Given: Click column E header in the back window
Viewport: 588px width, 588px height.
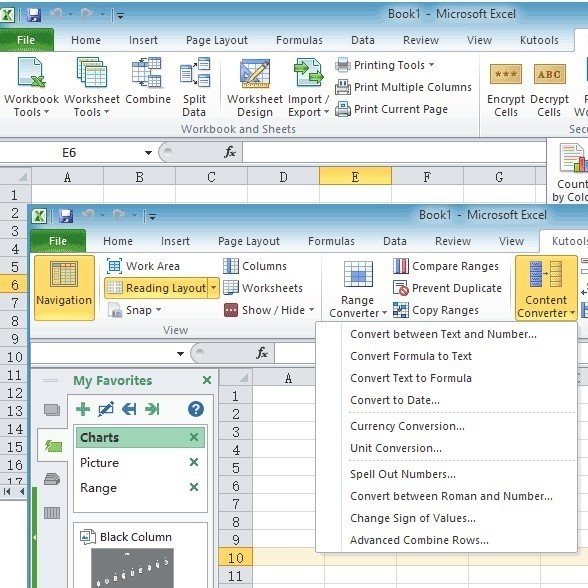Looking at the screenshot, I should point(355,176).
